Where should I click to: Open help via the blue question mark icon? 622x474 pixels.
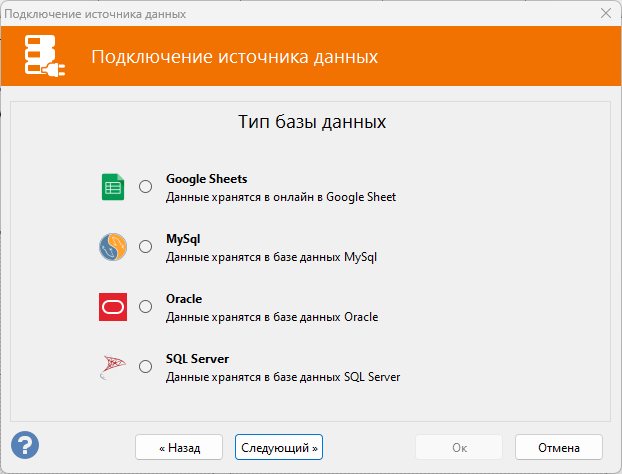[x=25, y=445]
